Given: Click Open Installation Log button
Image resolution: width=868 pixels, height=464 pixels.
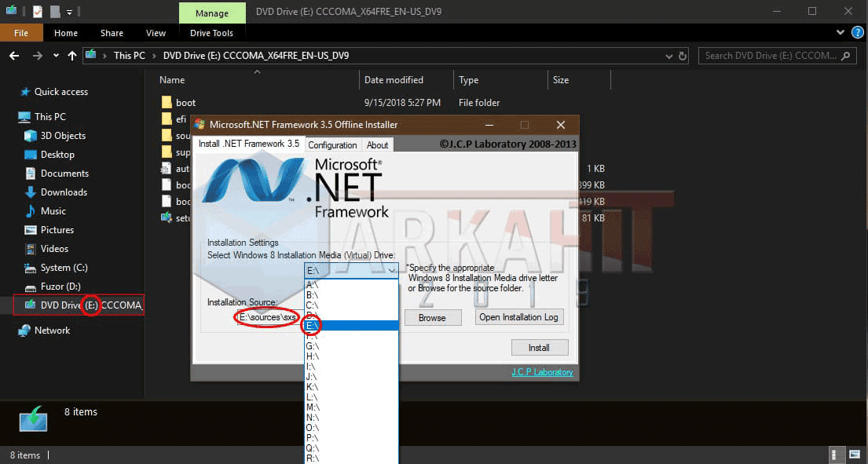Looking at the screenshot, I should tap(518, 317).
